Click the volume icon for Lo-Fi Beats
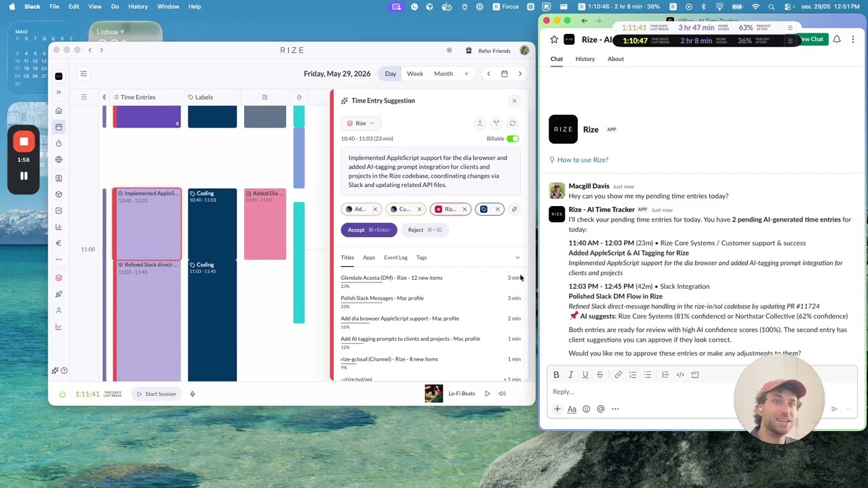The width and height of the screenshot is (868, 488). point(502,394)
